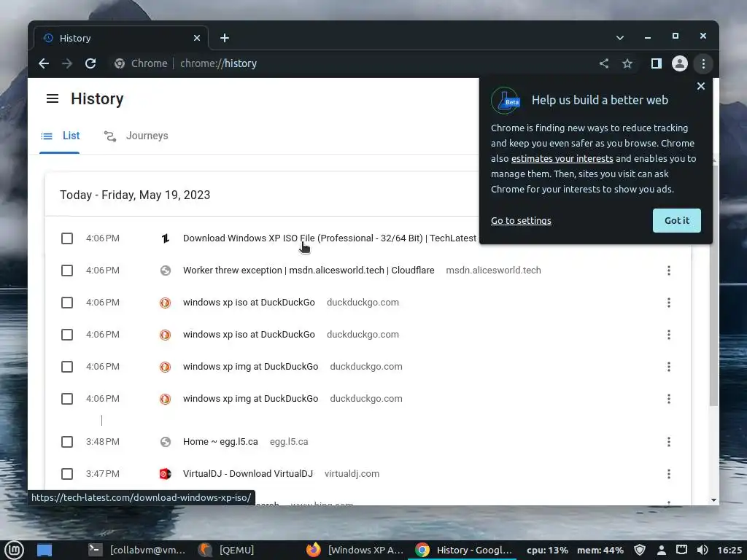Click the Chrome site info chip in address bar
The width and height of the screenshot is (747, 560).
click(141, 63)
